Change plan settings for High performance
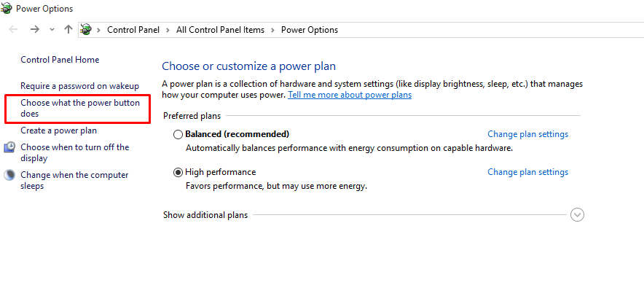This screenshot has height=304, width=644. (x=527, y=172)
